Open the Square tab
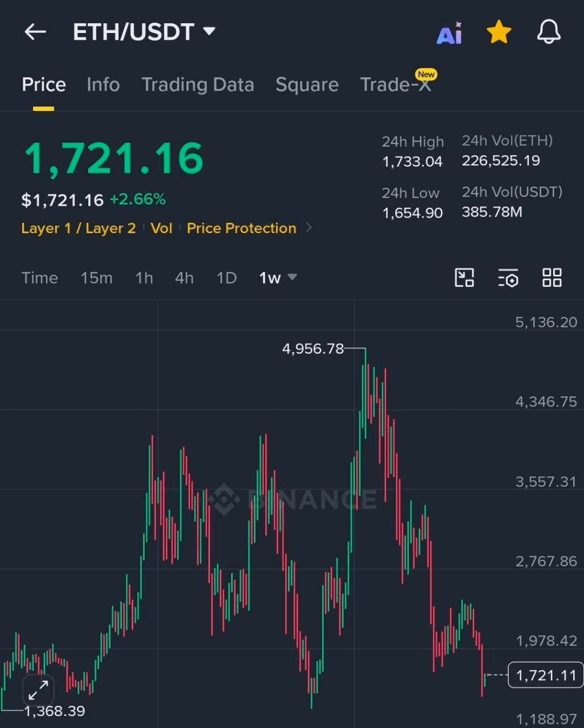584x728 pixels. (x=307, y=85)
